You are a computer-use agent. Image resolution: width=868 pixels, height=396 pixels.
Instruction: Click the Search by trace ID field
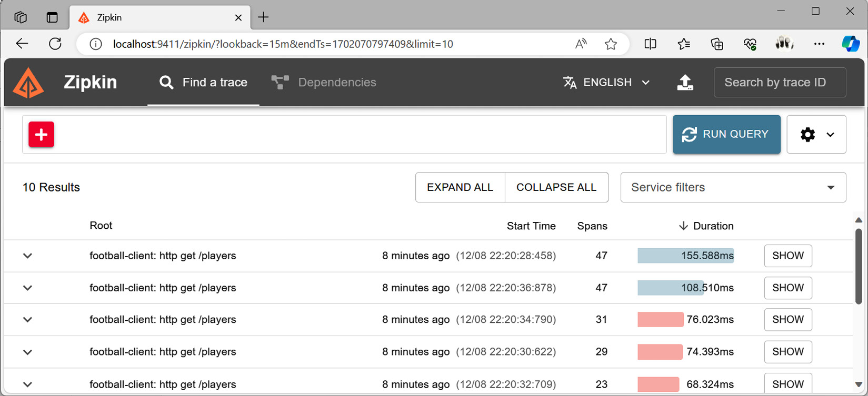[x=780, y=83]
